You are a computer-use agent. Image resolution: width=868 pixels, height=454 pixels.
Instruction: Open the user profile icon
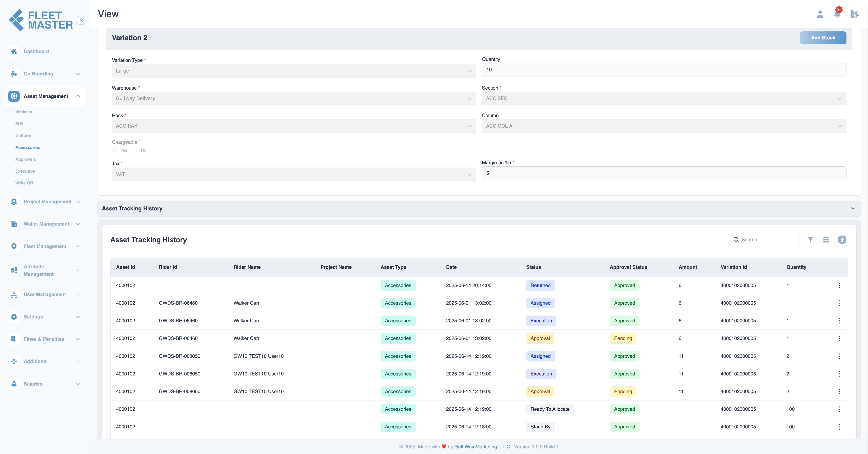(x=820, y=14)
